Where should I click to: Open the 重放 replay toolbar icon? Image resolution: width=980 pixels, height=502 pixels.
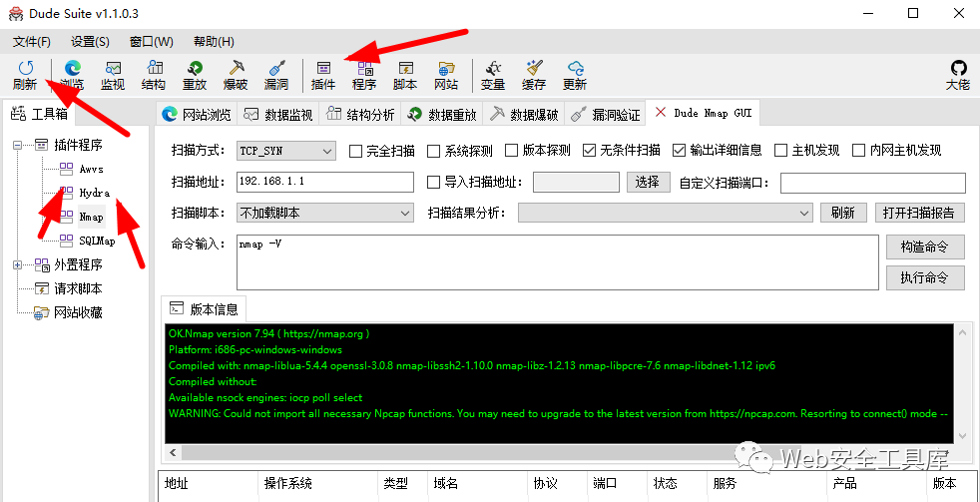point(195,75)
